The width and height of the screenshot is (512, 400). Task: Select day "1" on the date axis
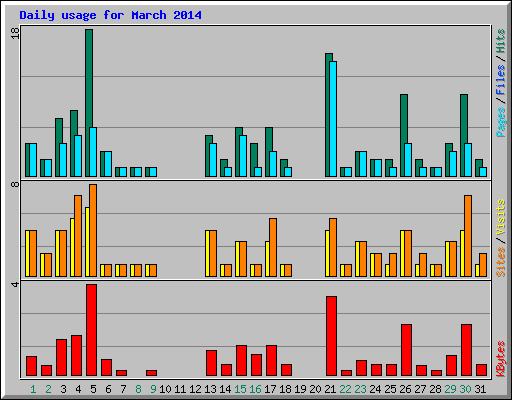[33, 389]
